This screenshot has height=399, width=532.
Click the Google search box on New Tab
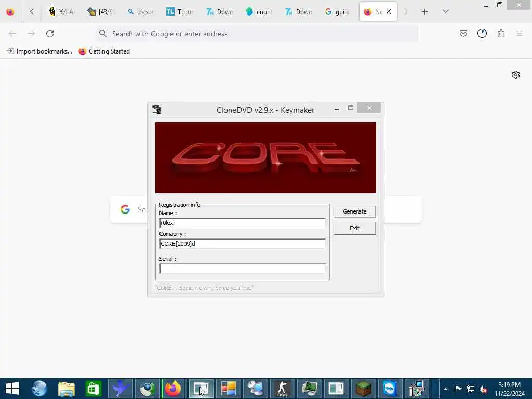point(265,209)
